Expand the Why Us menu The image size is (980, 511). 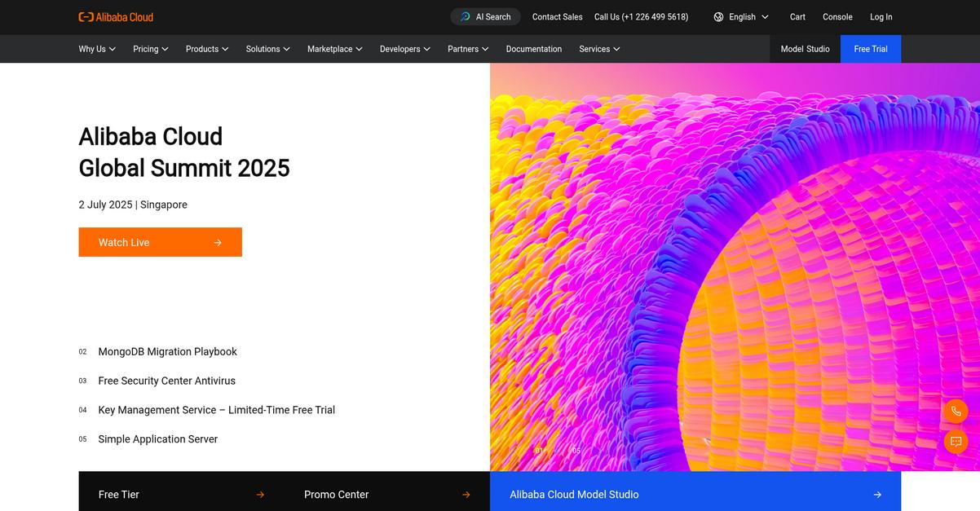pos(97,49)
